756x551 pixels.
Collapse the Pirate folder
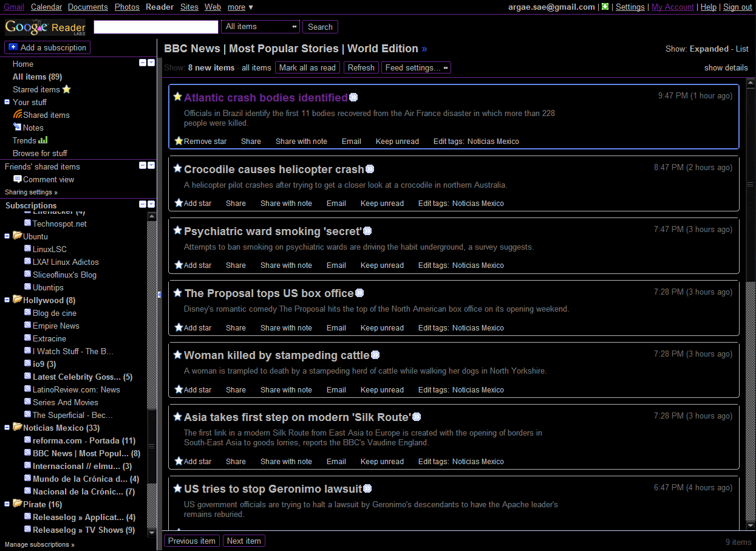(x=7, y=504)
